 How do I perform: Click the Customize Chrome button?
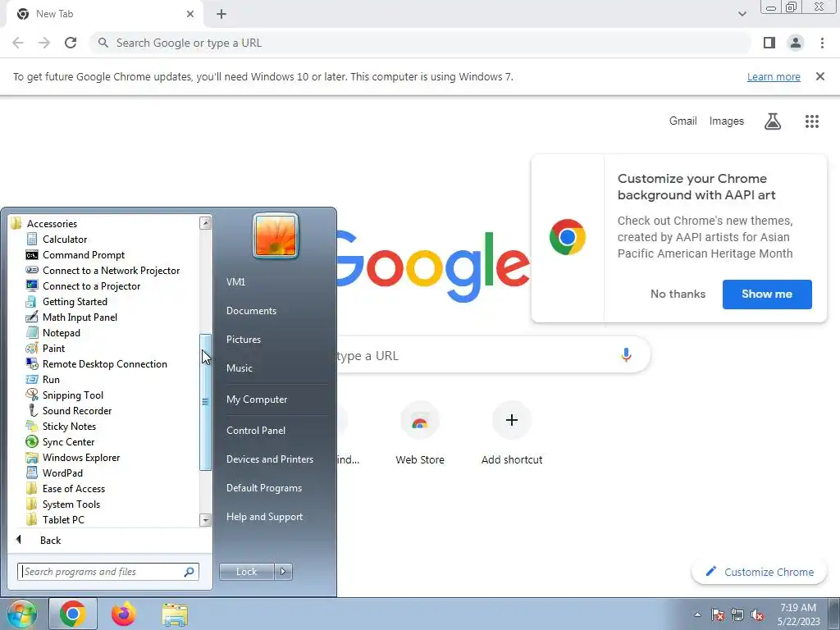[x=760, y=572]
